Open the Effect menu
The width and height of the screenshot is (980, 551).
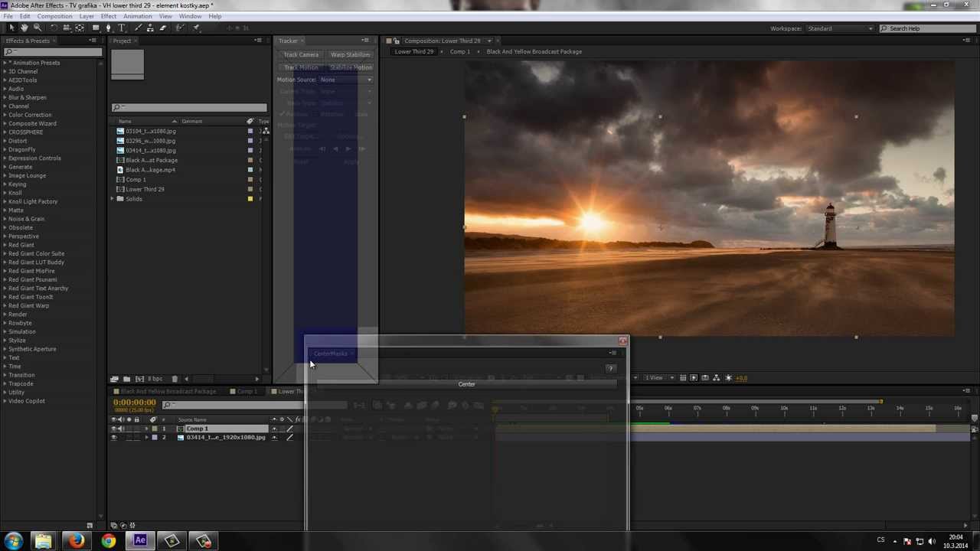[108, 16]
